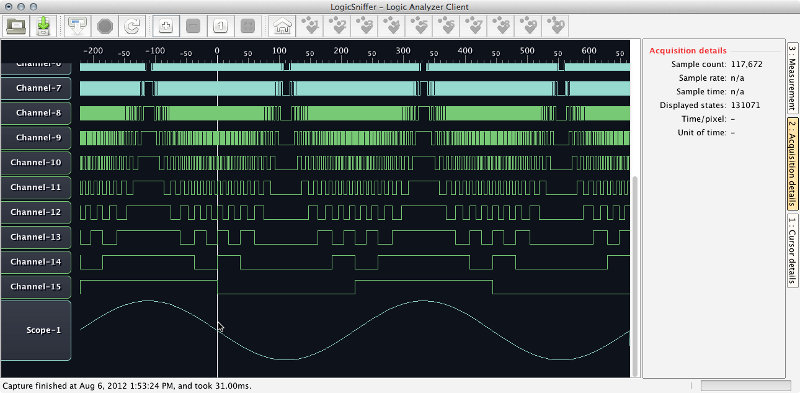Image resolution: width=800 pixels, height=393 pixels.
Task: Click the Save project download icon
Action: click(44, 26)
